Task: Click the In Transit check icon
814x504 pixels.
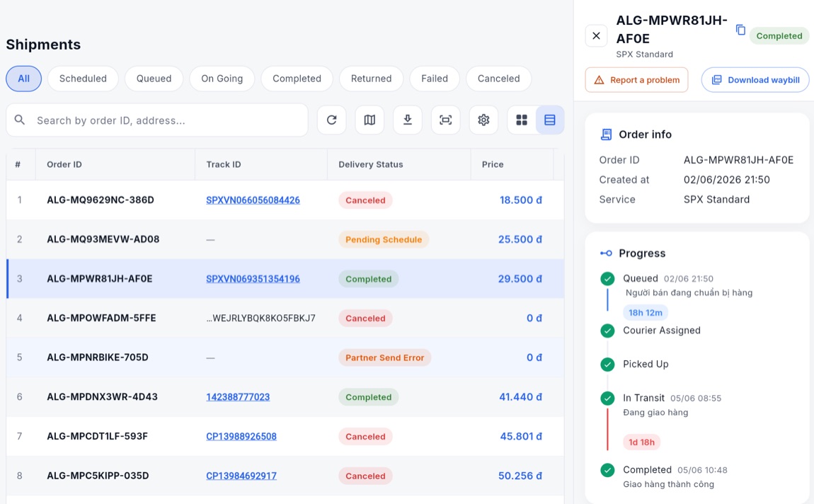Action: 607,398
